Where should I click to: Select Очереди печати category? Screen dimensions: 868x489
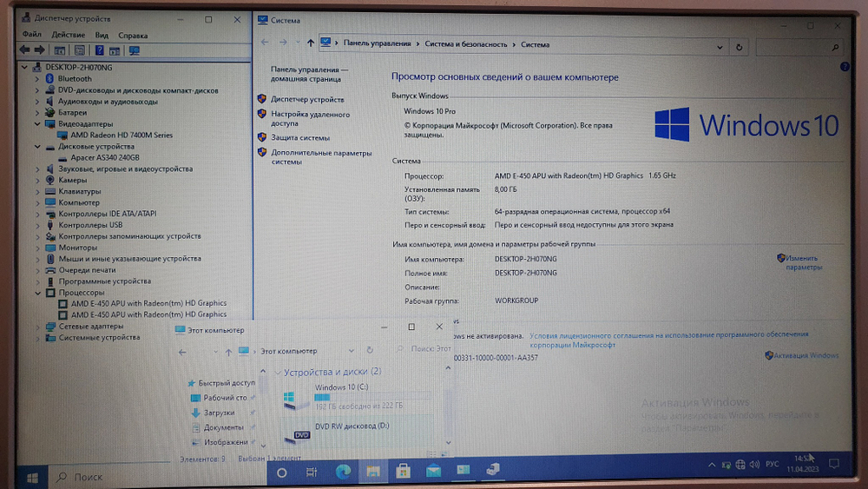tap(88, 270)
